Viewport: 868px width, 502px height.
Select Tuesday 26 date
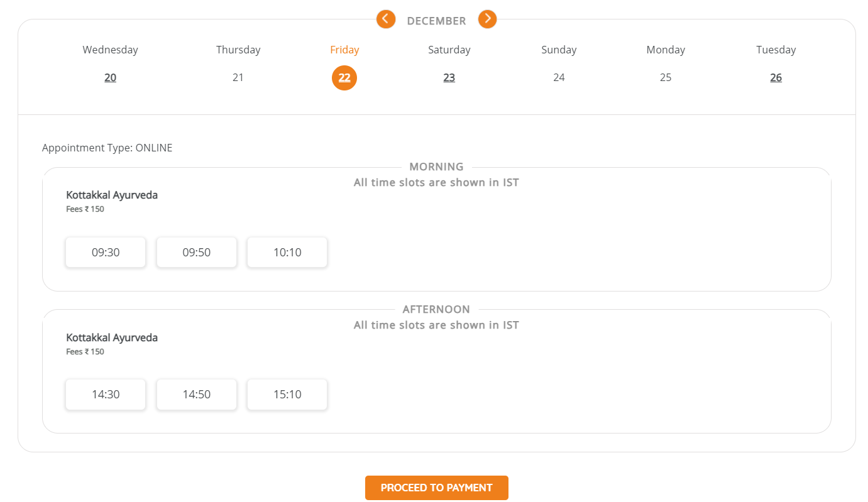[776, 78]
